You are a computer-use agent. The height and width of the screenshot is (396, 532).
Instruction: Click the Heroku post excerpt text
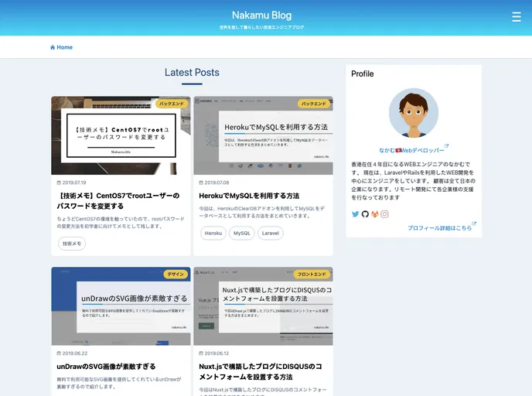pos(261,212)
